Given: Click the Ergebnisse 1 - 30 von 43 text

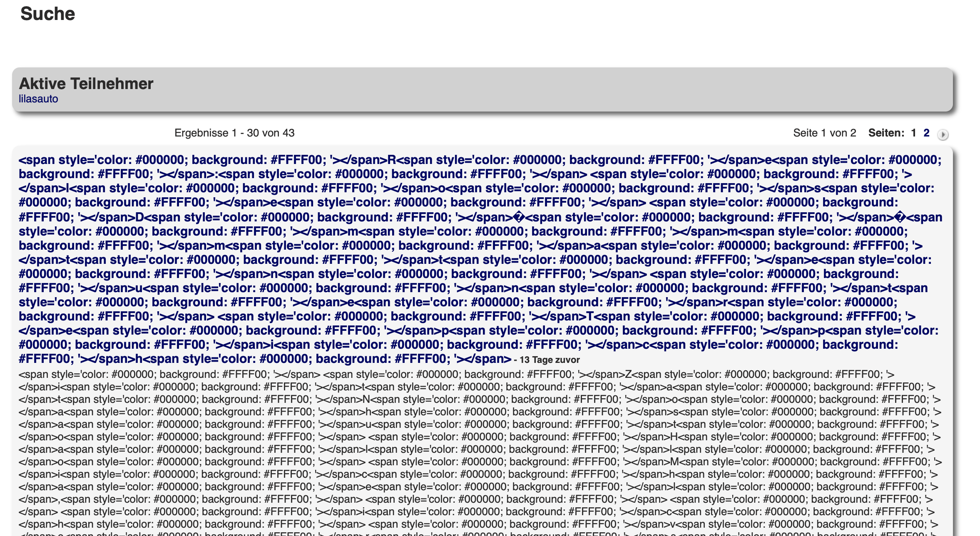Looking at the screenshot, I should pos(234,133).
